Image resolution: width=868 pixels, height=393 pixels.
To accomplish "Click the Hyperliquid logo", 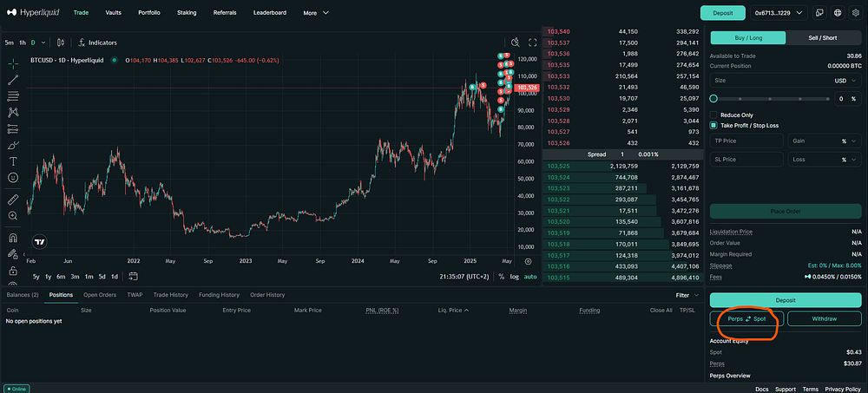I will tap(33, 13).
